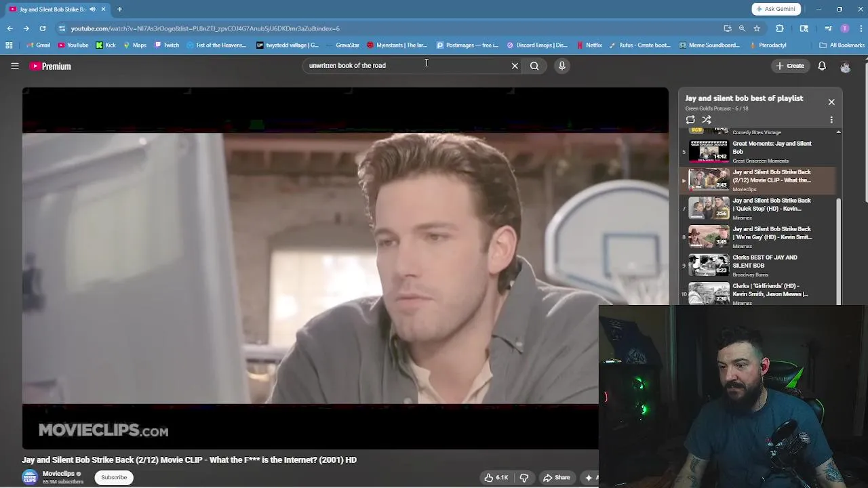Open the YouTube notifications bell
The image size is (868, 488).
coord(822,66)
